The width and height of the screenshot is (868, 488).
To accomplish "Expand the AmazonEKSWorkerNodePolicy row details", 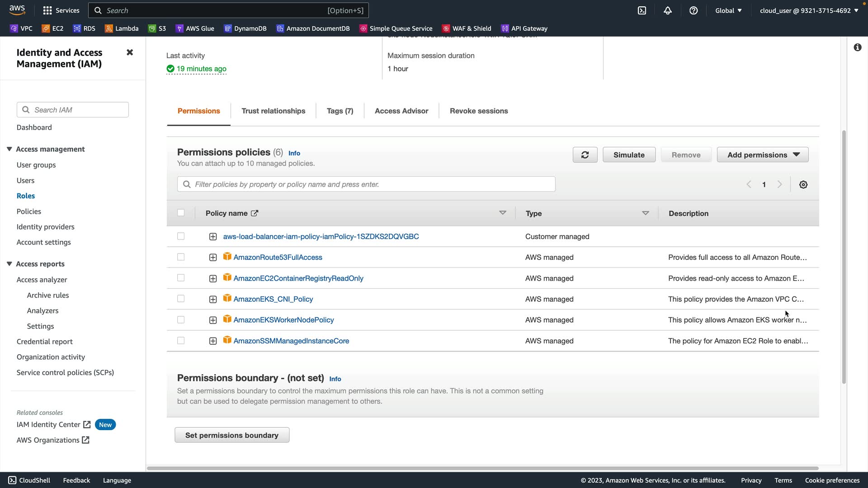I will (x=213, y=320).
